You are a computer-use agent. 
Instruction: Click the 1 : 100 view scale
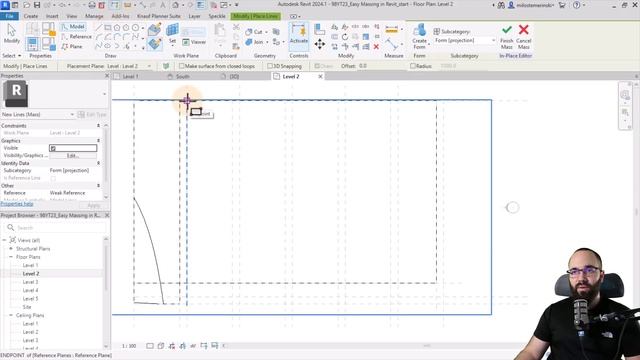pos(129,346)
